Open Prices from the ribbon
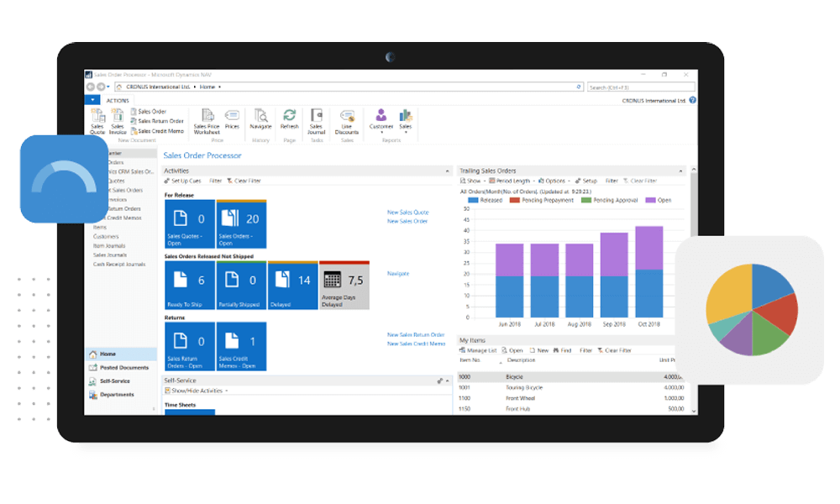Screen dimensions: 840x504 [232, 119]
